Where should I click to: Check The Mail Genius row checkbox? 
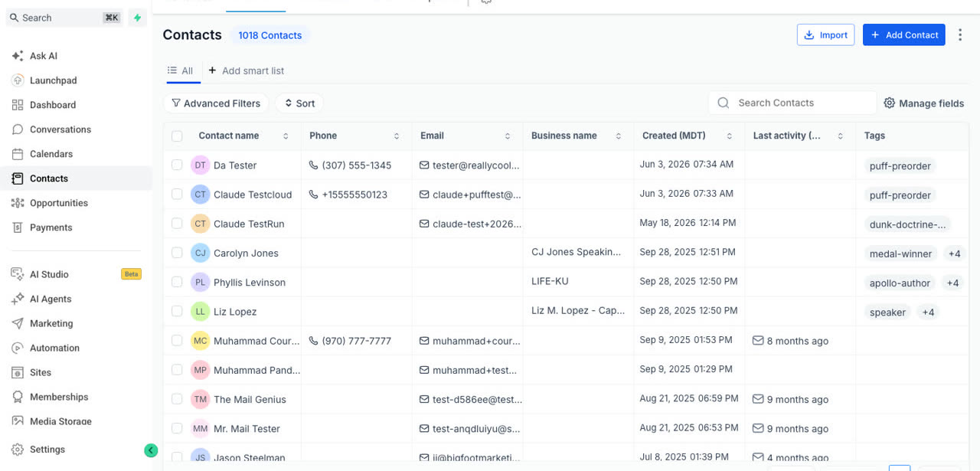pos(177,399)
